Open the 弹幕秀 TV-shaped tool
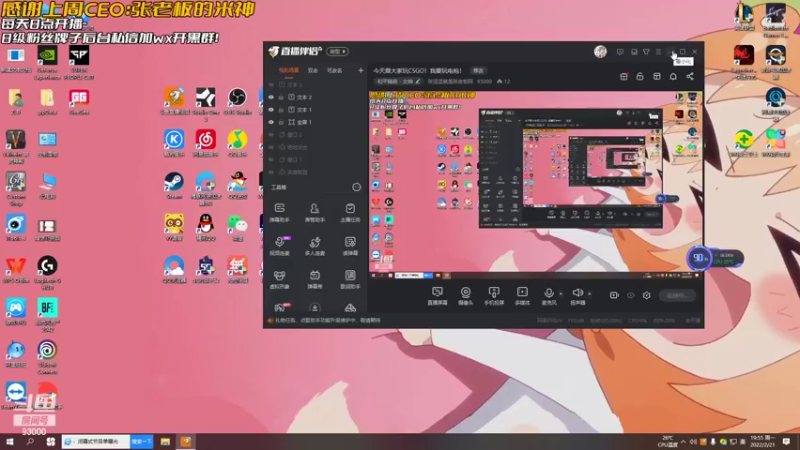Image resolution: width=800 pixels, height=450 pixels. (x=314, y=279)
